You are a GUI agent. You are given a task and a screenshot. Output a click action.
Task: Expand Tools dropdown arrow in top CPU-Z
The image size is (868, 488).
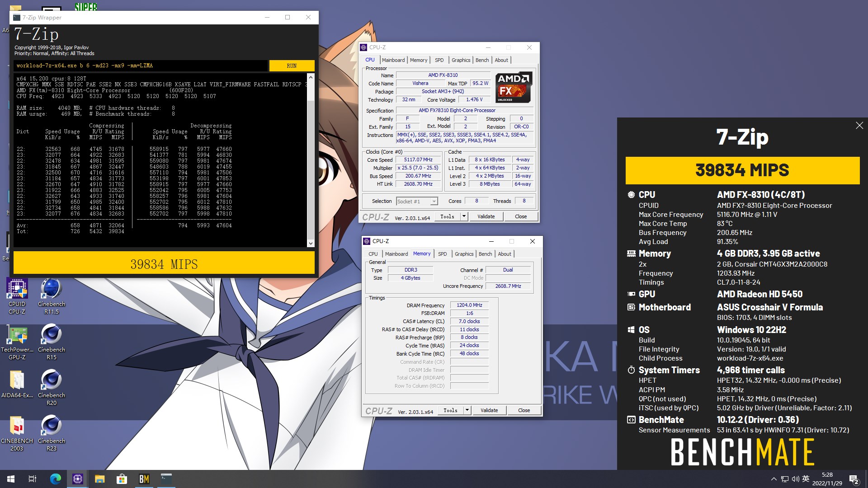click(464, 216)
